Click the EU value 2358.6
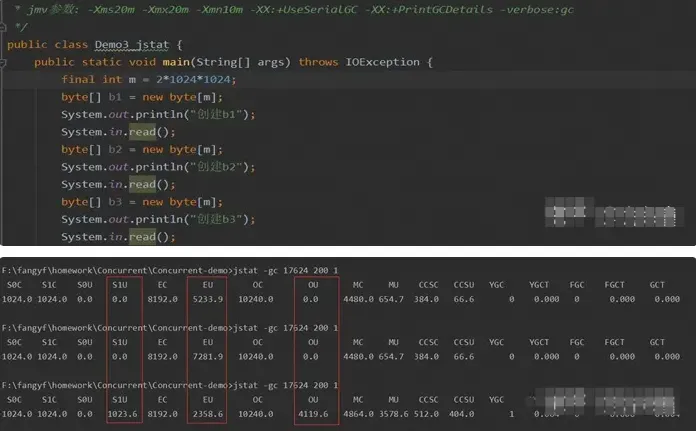This screenshot has height=431, width=696. pyautogui.click(x=208, y=414)
